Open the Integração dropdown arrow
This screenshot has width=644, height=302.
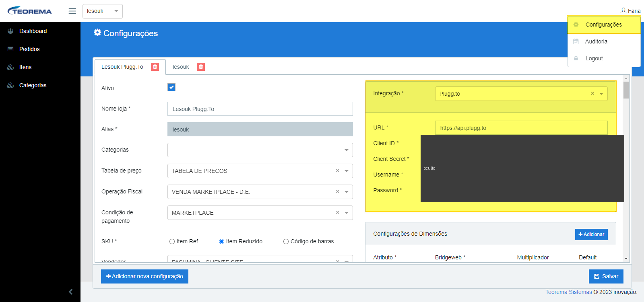601,94
